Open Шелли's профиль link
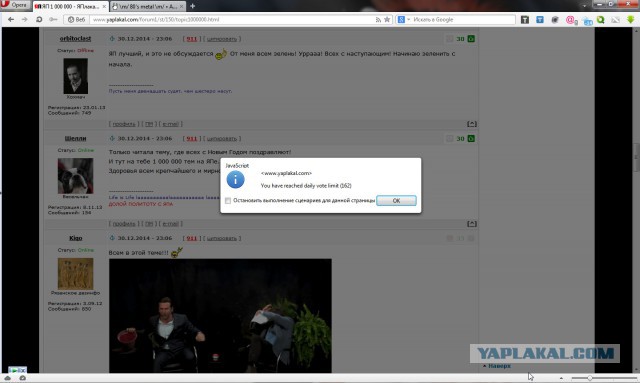Viewport: 640px width, 383px height. tap(124, 224)
